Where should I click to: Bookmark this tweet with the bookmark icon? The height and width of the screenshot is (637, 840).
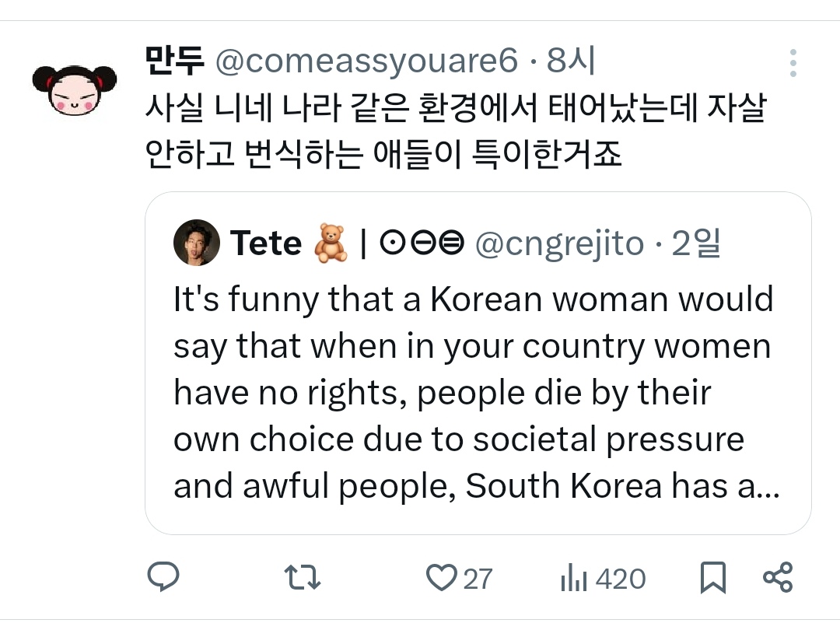coord(713,578)
